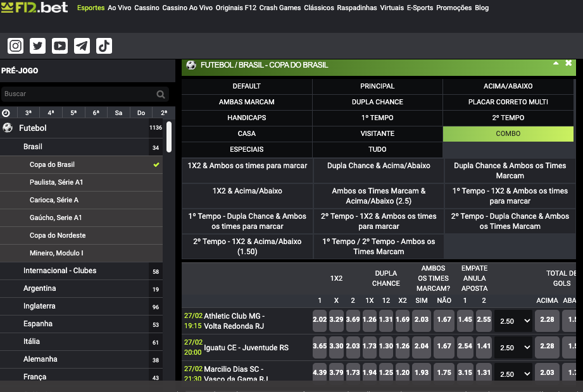Open total goals dropdown for Athletic Club
Viewport: 583px width, 392px height.
pos(513,321)
